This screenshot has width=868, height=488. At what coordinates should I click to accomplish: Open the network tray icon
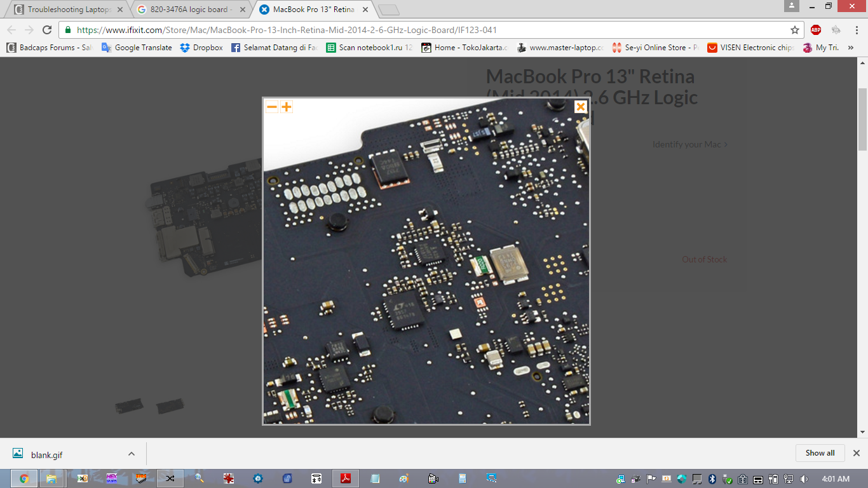click(789, 479)
